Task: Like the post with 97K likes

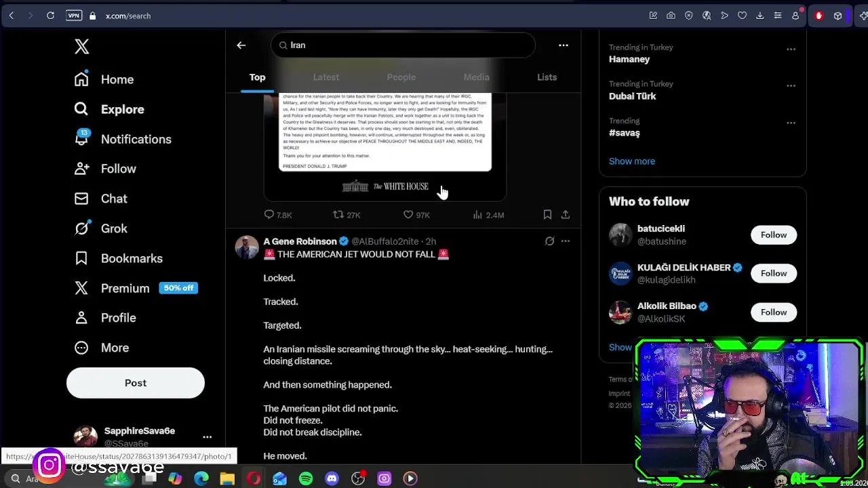Action: tap(416, 215)
